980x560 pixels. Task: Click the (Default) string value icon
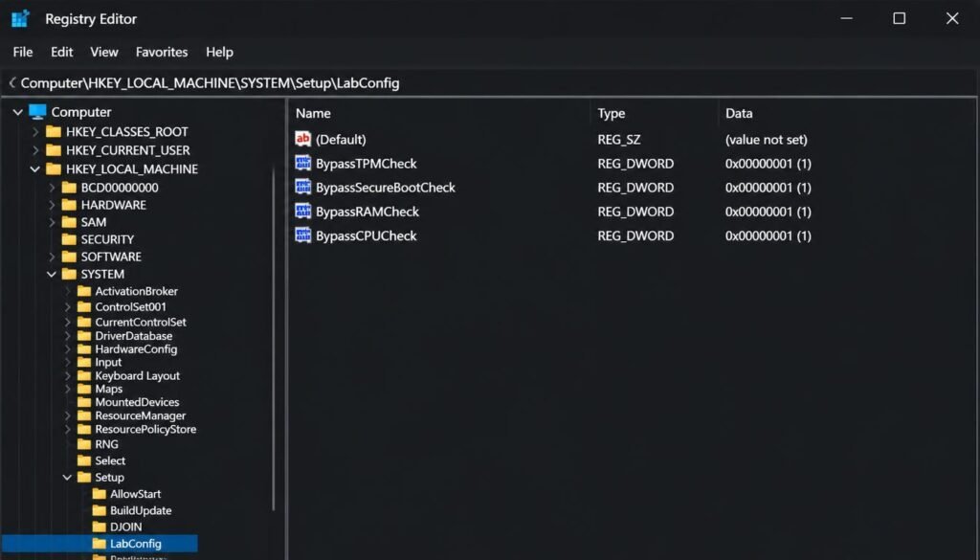pos(303,140)
